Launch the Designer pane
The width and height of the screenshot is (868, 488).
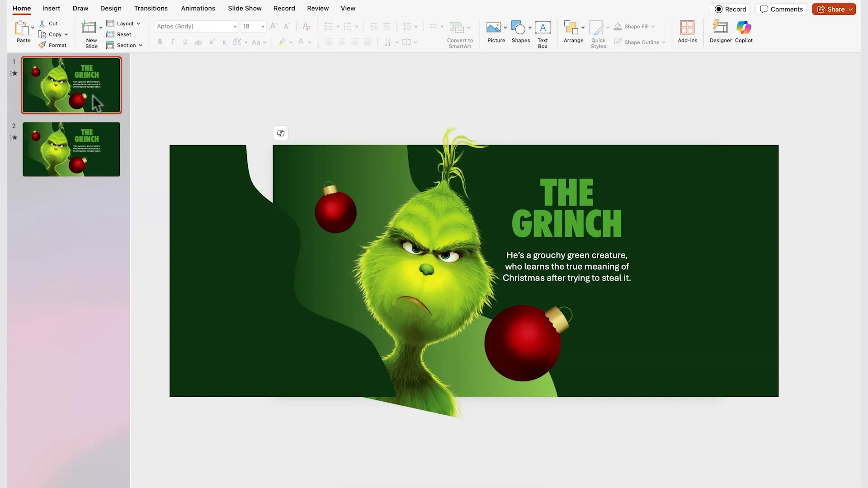720,32
